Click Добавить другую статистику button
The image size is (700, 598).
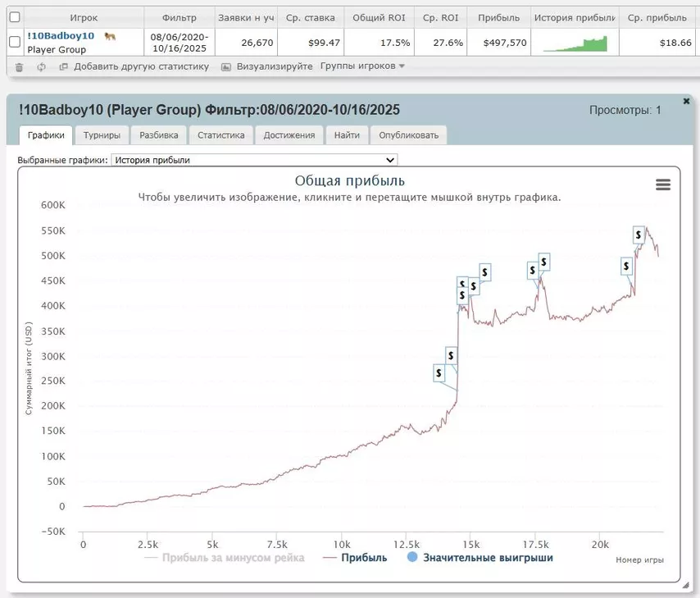[134, 66]
